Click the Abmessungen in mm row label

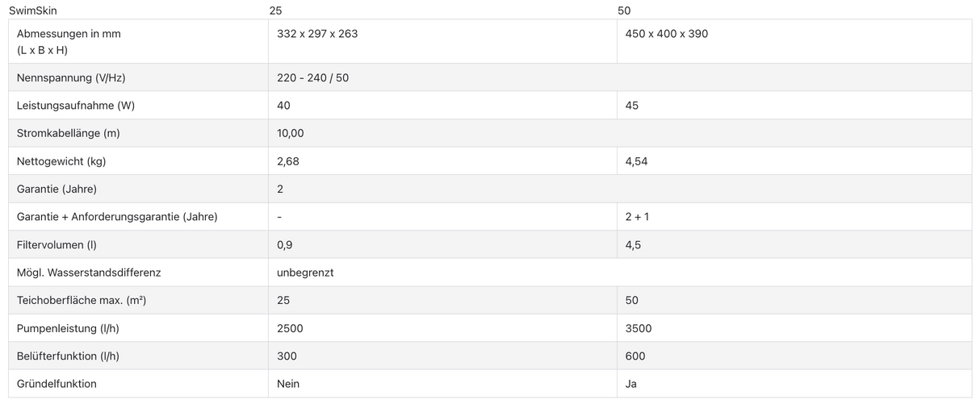[x=69, y=34]
